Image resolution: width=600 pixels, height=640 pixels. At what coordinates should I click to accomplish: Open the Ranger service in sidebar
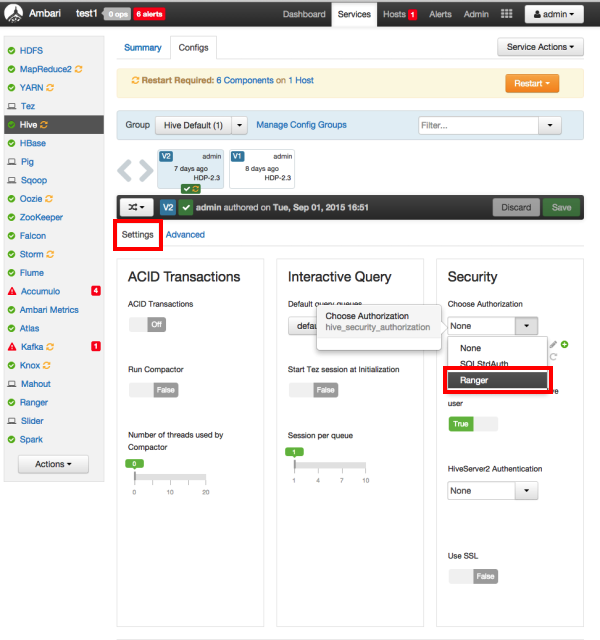click(x=34, y=402)
